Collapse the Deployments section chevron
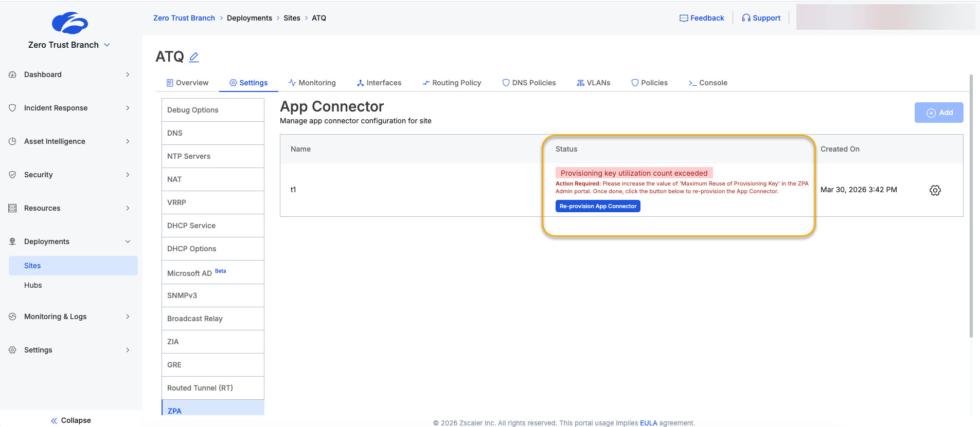Image resolution: width=980 pixels, height=427 pixels. click(x=128, y=242)
